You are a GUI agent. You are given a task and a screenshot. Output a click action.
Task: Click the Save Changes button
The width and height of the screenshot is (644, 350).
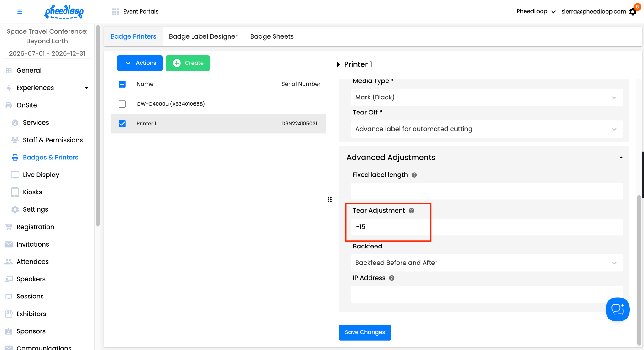365,332
